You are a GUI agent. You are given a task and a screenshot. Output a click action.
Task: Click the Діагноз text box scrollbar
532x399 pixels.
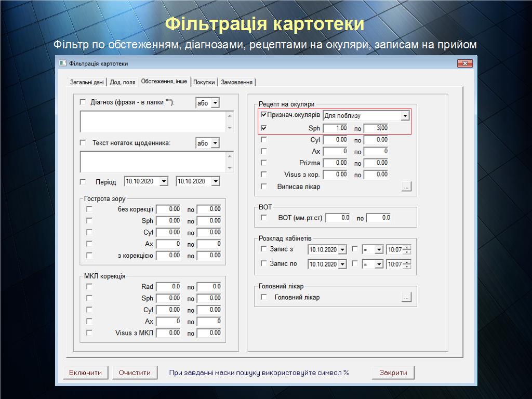point(230,122)
